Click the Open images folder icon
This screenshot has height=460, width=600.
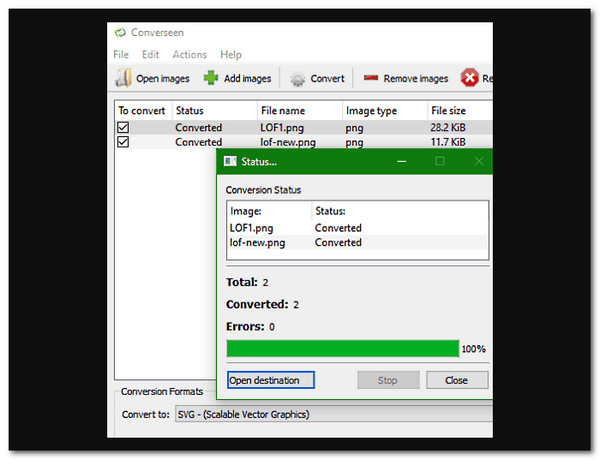[123, 78]
